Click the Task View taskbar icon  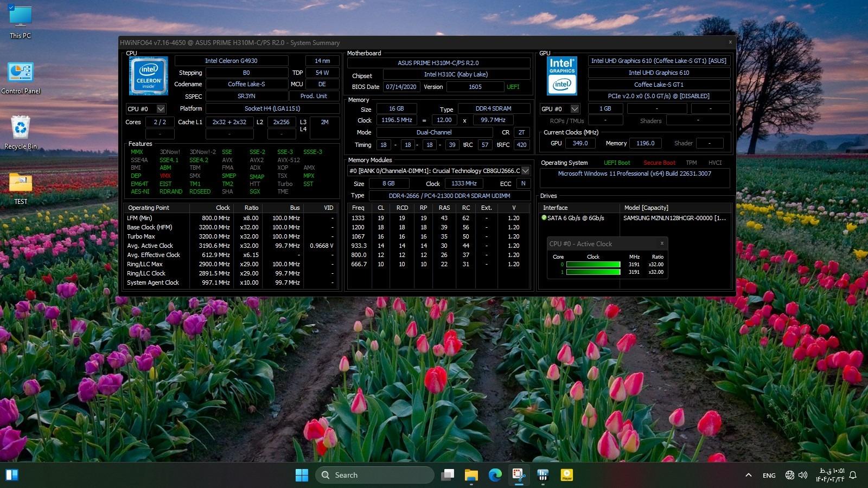tap(448, 475)
